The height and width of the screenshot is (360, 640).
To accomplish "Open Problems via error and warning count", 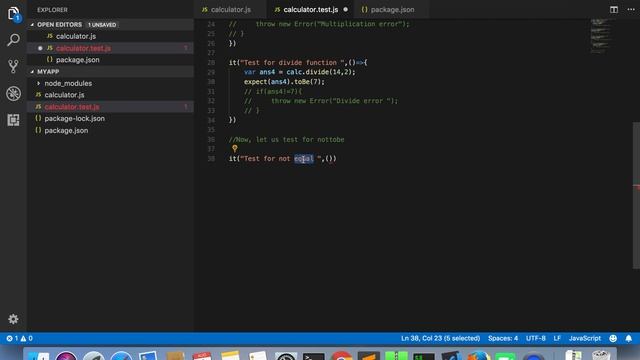I will (x=19, y=338).
